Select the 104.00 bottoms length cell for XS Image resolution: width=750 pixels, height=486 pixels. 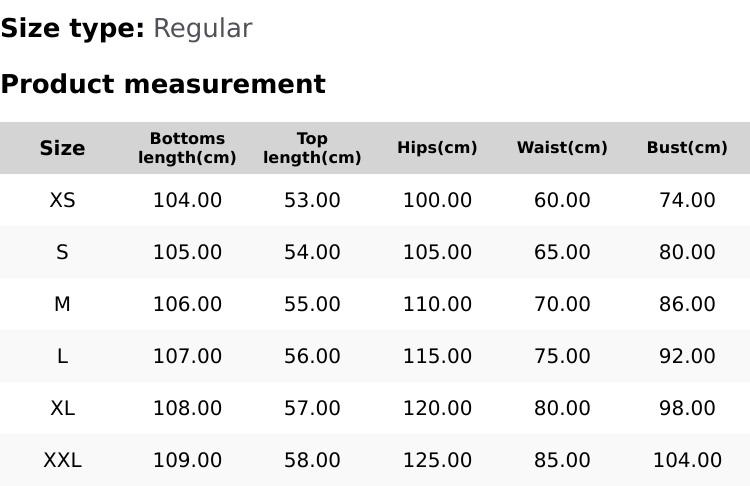click(x=187, y=200)
